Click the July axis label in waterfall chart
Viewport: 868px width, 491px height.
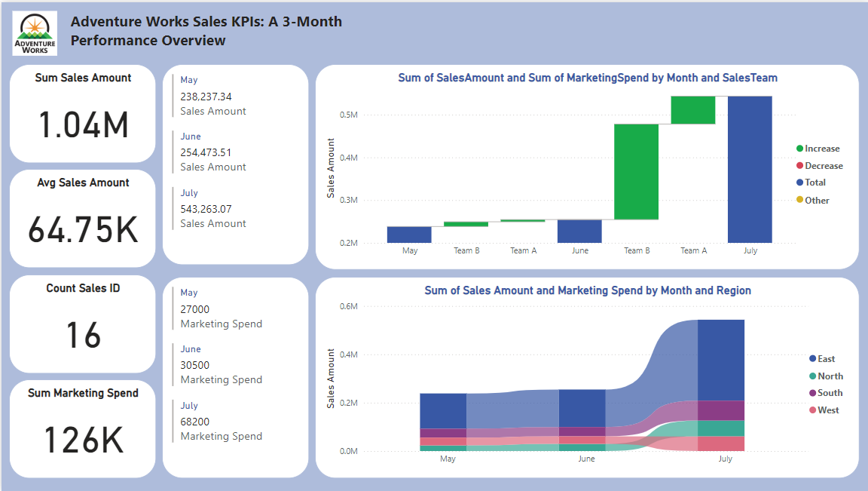coord(750,251)
